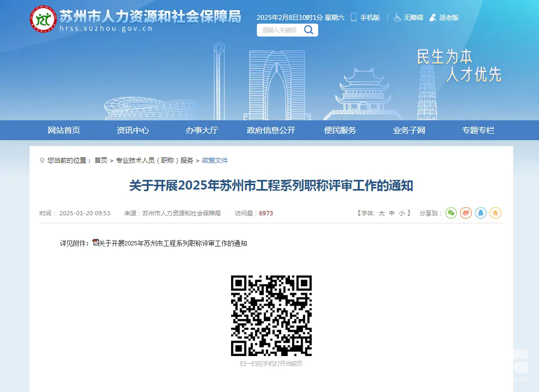Open attachment 关于开展2025年苏州市工程系列职称评审工作的通知
Screen dimensions: 539x392
click(x=173, y=243)
